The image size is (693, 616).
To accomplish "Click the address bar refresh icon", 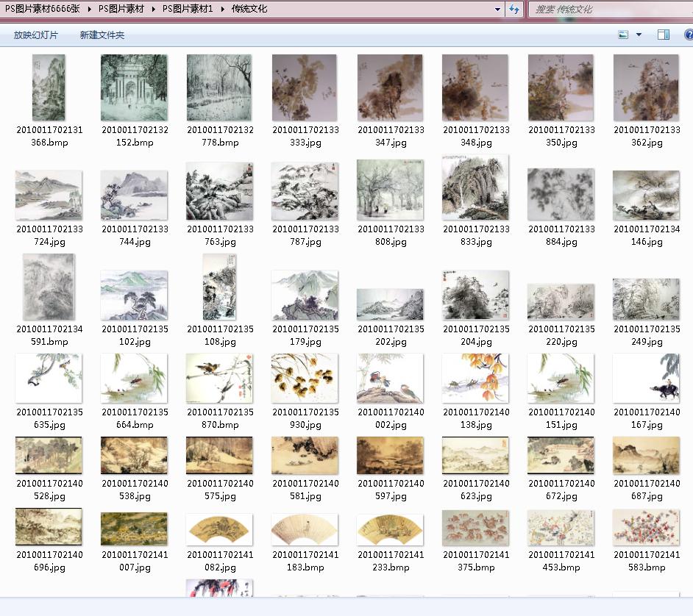I will coord(514,10).
